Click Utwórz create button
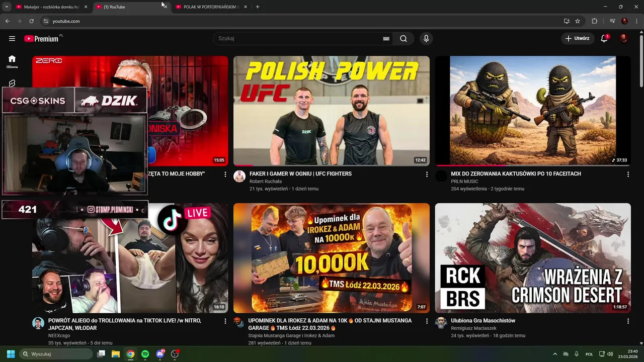 click(x=577, y=38)
